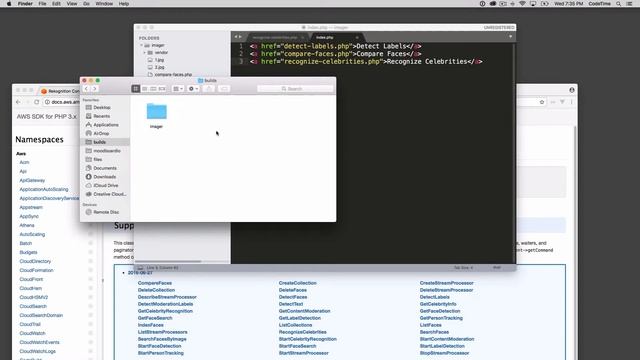Viewport: 640px width, 360px height.
Task: Open 2.jpg in Sublime sidebar
Action: coord(159,67)
